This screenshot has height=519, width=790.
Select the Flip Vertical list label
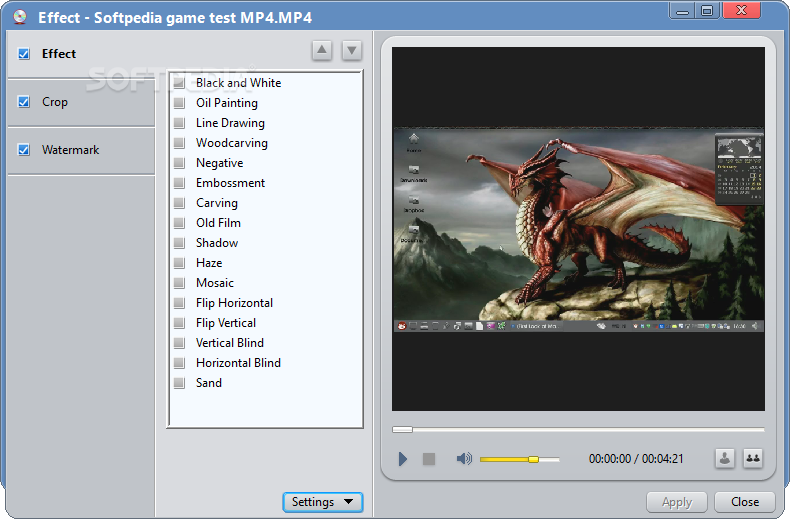pyautogui.click(x=226, y=323)
